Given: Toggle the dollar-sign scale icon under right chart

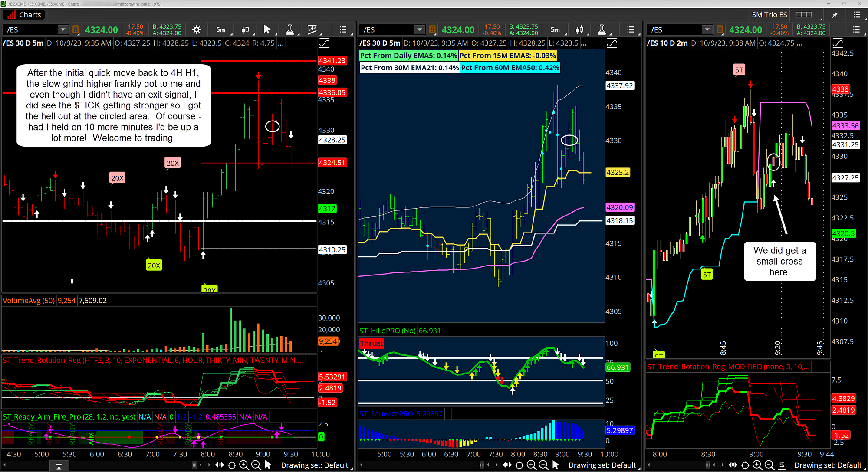Looking at the screenshot, I should pos(782,465).
